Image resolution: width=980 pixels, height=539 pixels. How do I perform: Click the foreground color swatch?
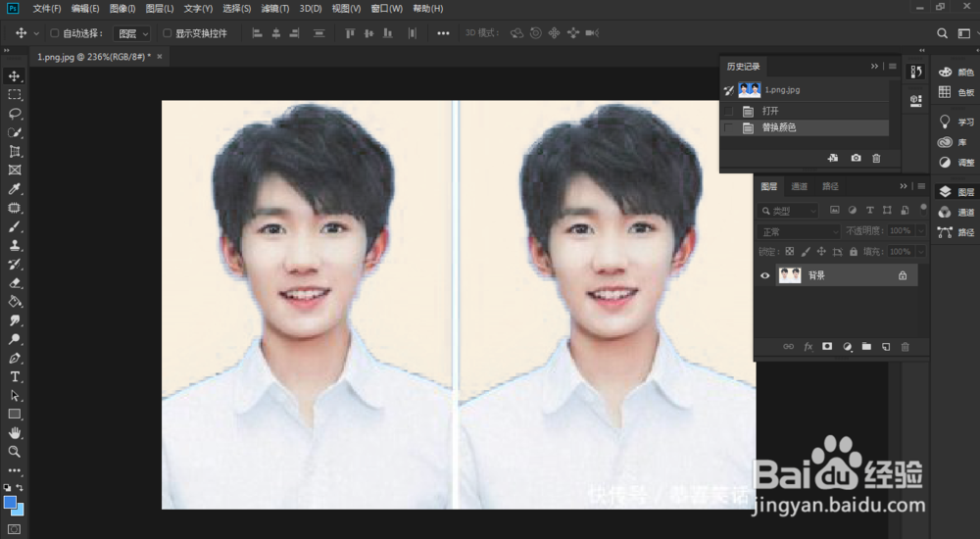pyautogui.click(x=10, y=502)
